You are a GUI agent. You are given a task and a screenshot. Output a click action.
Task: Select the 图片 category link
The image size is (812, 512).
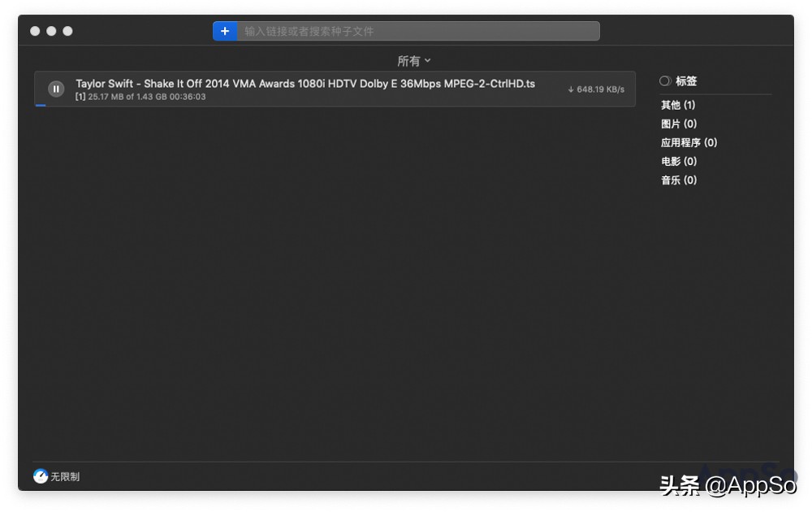tap(677, 124)
